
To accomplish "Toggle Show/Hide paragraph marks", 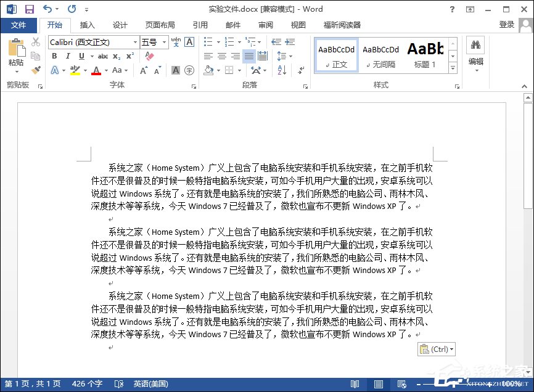I will click(300, 71).
